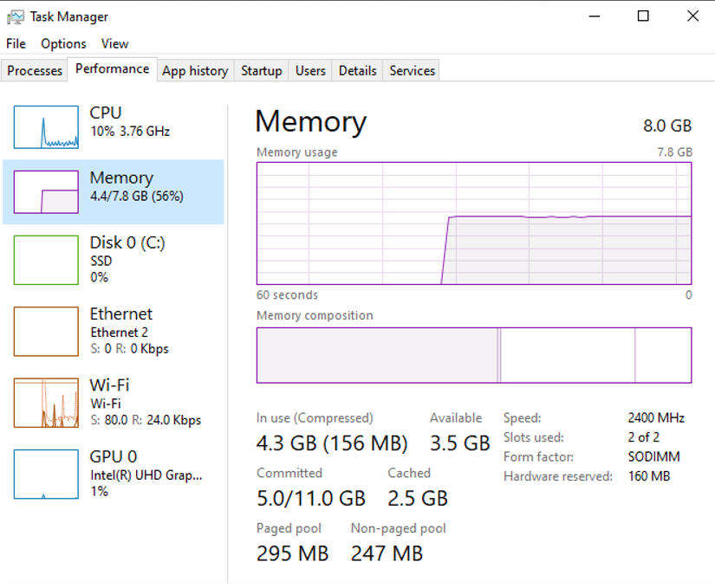Viewport: 715px width, 588px height.
Task: Switch to the App history tab
Action: 195,71
